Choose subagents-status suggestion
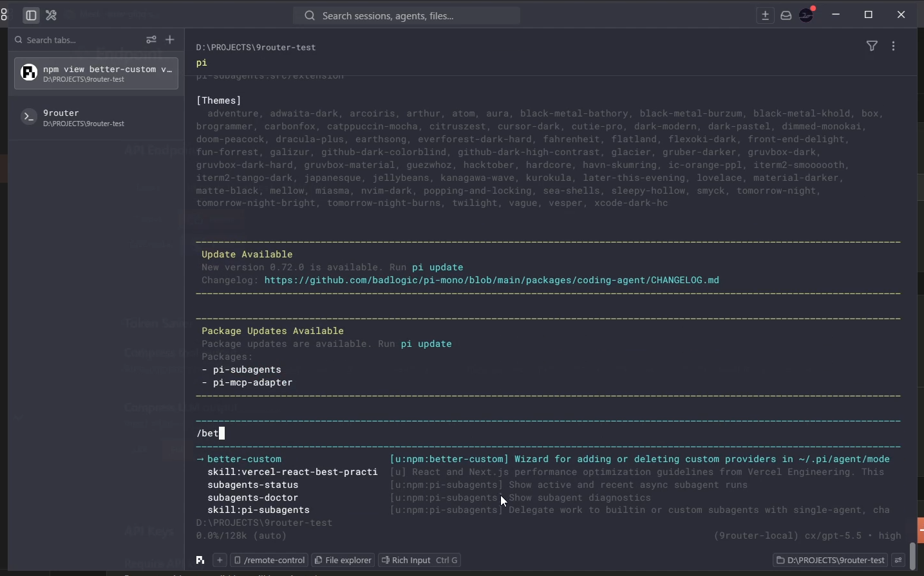This screenshot has height=576, width=924. [x=253, y=485]
